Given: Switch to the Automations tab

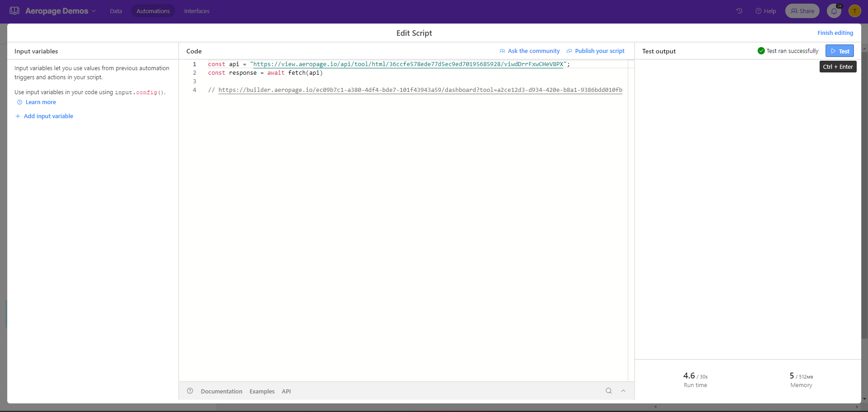Looking at the screenshot, I should pyautogui.click(x=153, y=11).
